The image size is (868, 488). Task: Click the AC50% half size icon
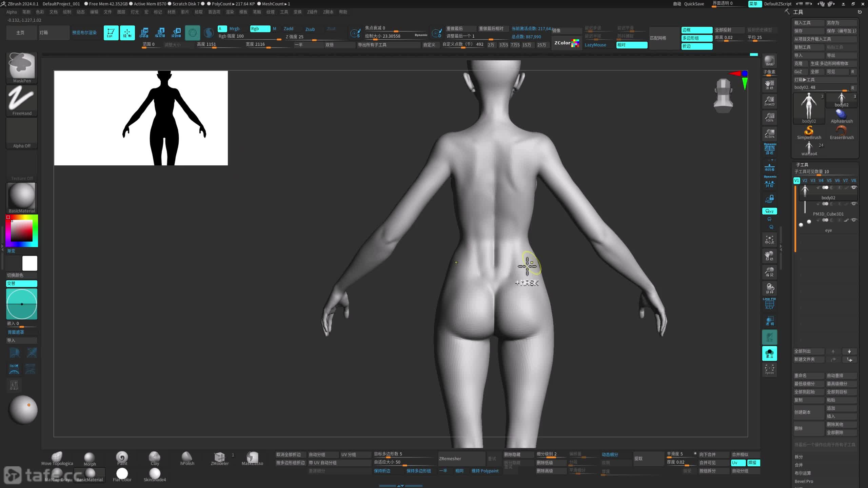(x=769, y=134)
